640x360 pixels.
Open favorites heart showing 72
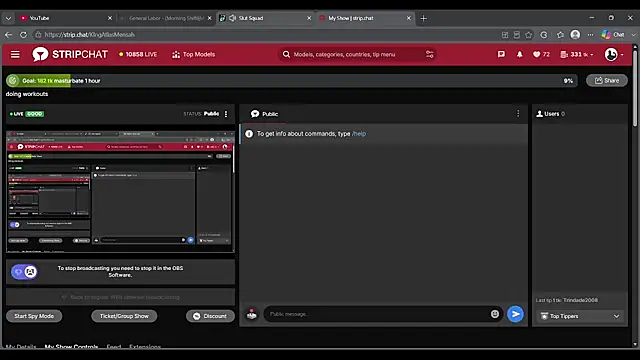coord(541,54)
